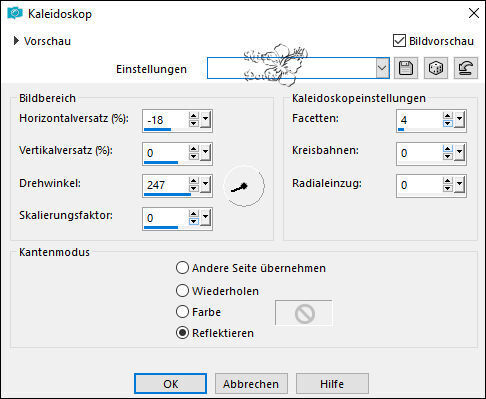Viewport: 486px width, 399px height.
Task: Open the Einstellungen preset dropdown
Action: pyautogui.click(x=382, y=68)
